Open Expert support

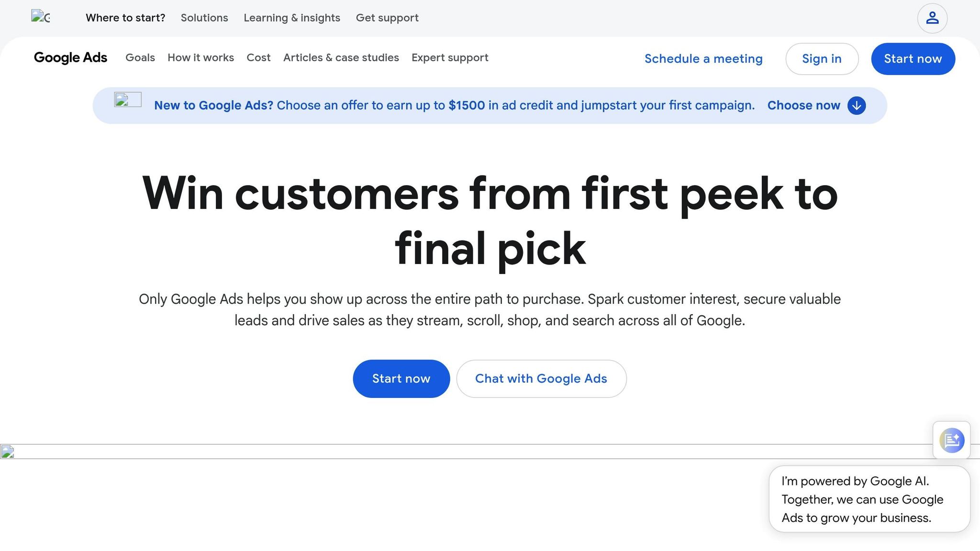450,57
